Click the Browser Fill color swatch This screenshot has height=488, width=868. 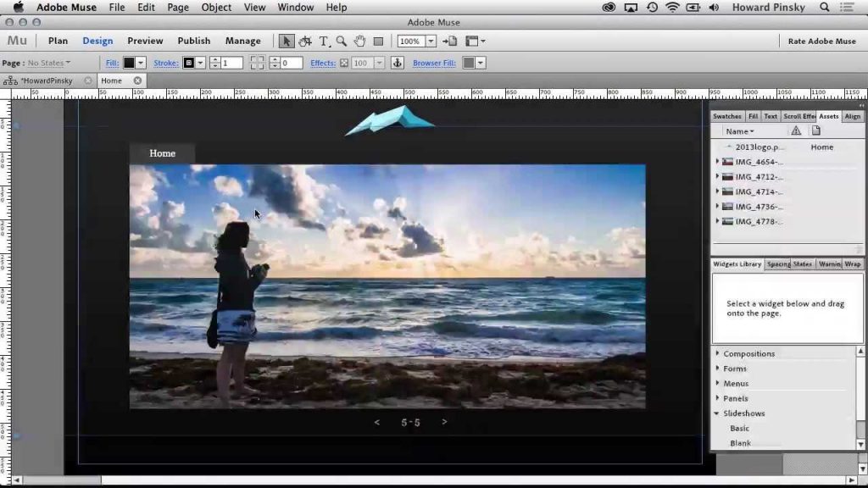point(468,63)
